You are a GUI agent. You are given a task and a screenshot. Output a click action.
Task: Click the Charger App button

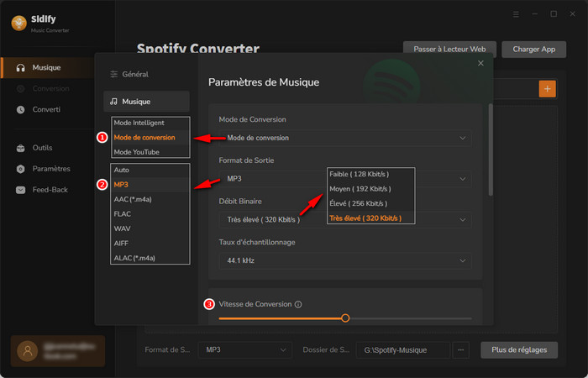pyautogui.click(x=533, y=50)
